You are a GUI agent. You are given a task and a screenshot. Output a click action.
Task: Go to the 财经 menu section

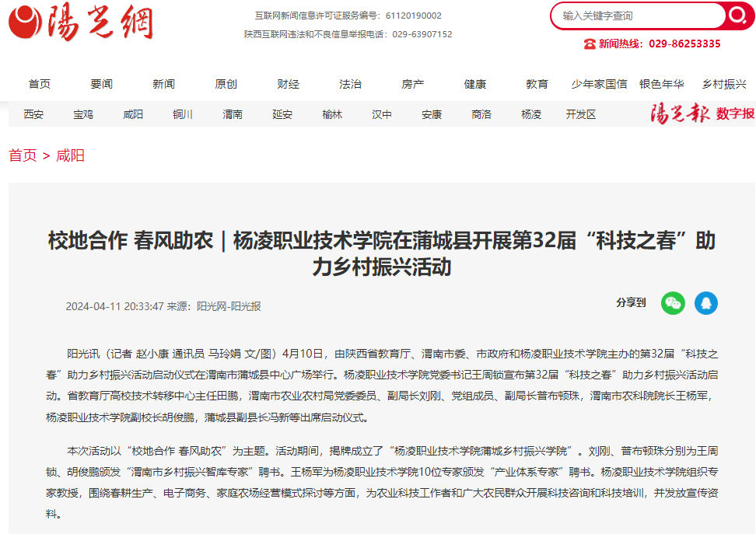(289, 84)
